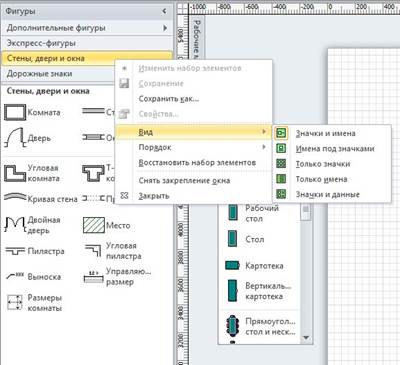Select the Выноска callout shape
400x365 pixels.
click(x=34, y=276)
